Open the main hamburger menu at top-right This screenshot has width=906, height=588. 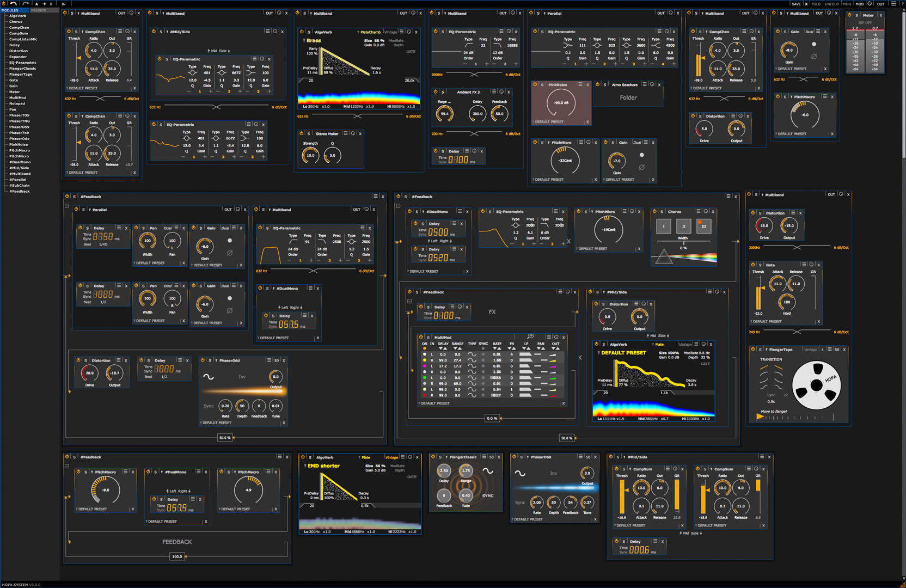[x=893, y=4]
